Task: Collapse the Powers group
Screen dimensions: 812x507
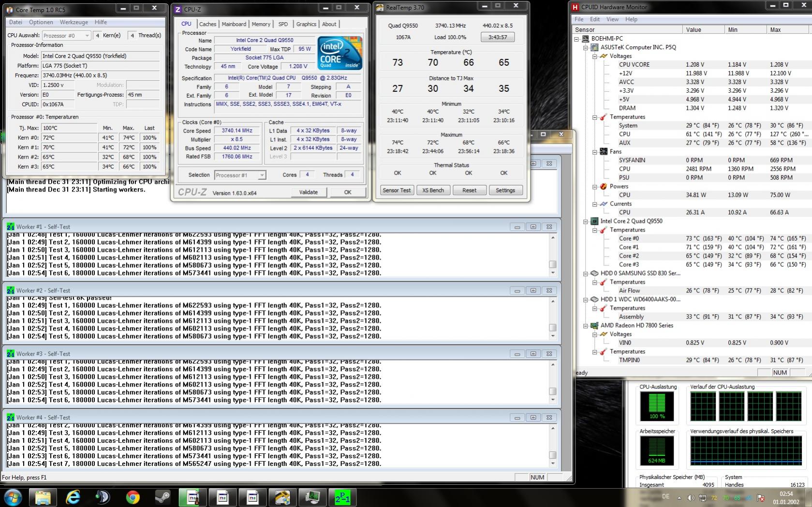Action: pos(595,187)
